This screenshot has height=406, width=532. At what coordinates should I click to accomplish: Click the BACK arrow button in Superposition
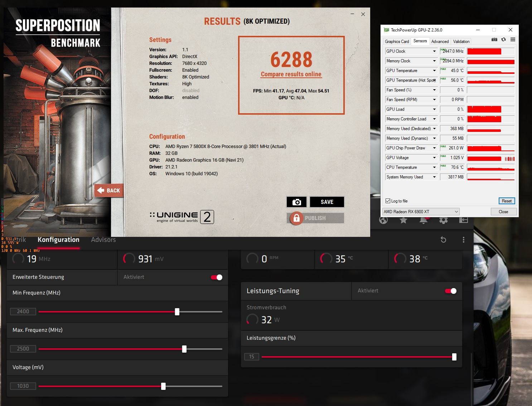[109, 190]
